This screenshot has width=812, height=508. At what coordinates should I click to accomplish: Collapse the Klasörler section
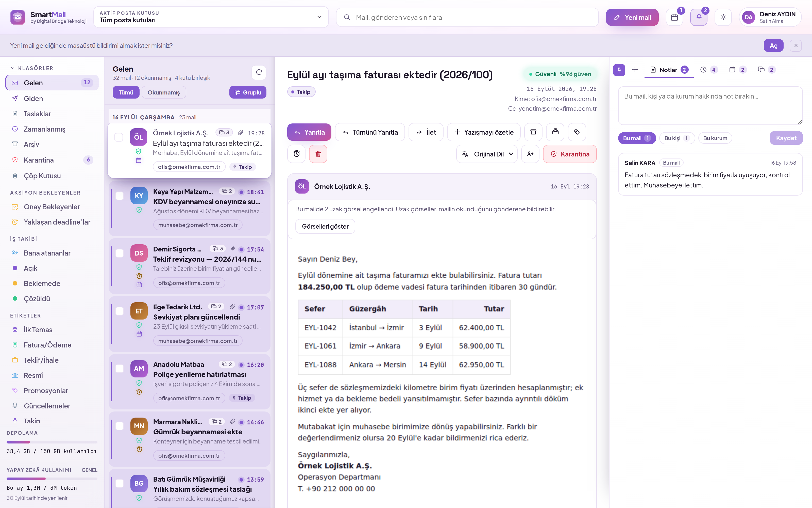pyautogui.click(x=32, y=68)
